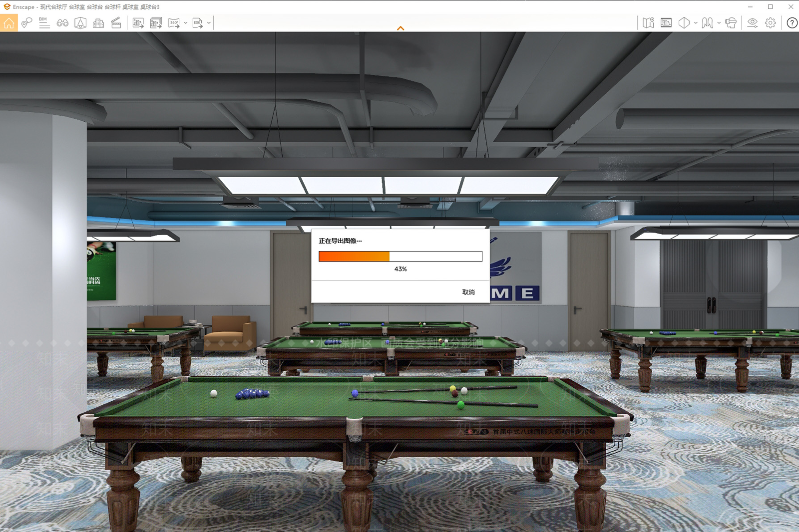Open the asset library bell icon

click(80, 23)
